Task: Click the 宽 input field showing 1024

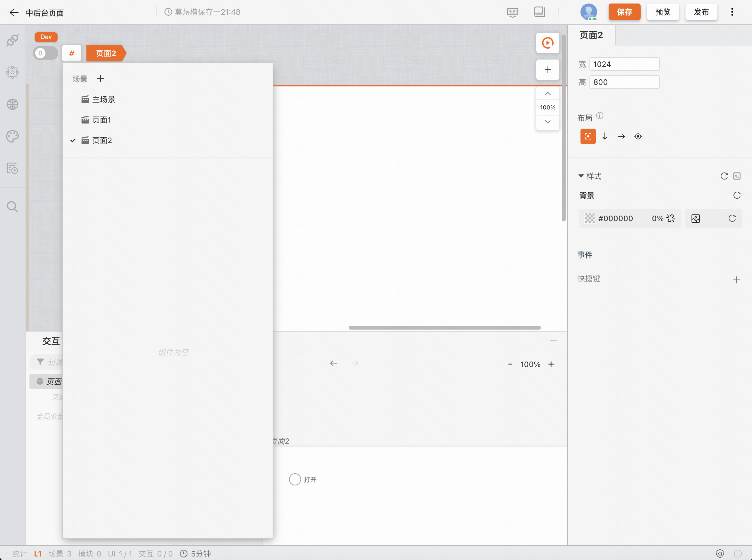Action: (x=624, y=64)
